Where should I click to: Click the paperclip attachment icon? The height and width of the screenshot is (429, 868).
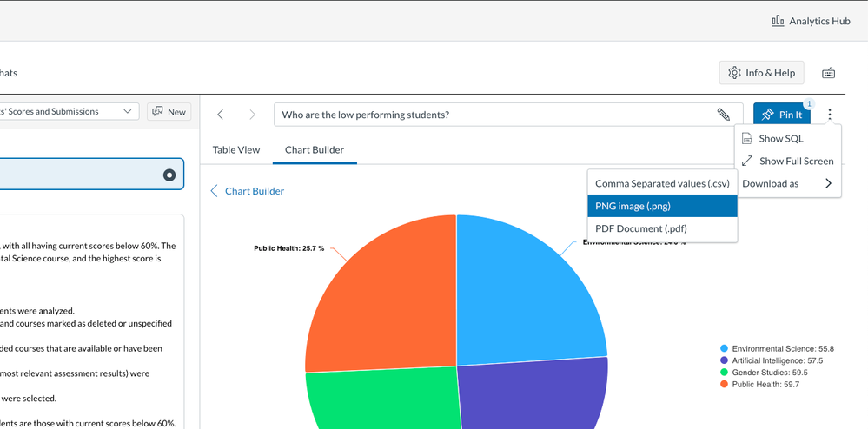(723, 115)
